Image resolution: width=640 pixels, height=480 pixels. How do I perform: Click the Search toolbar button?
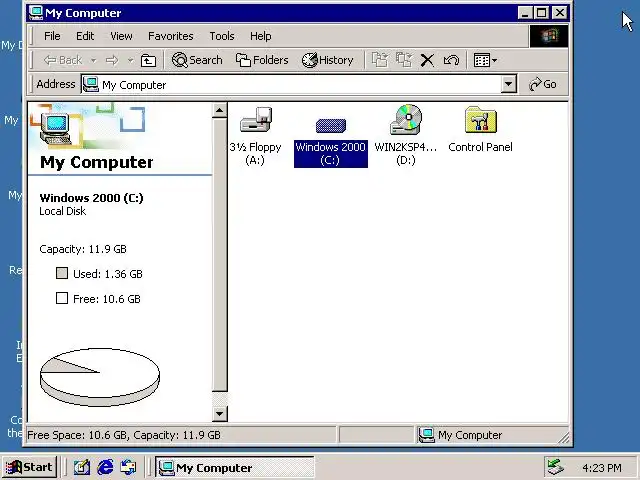point(197,60)
